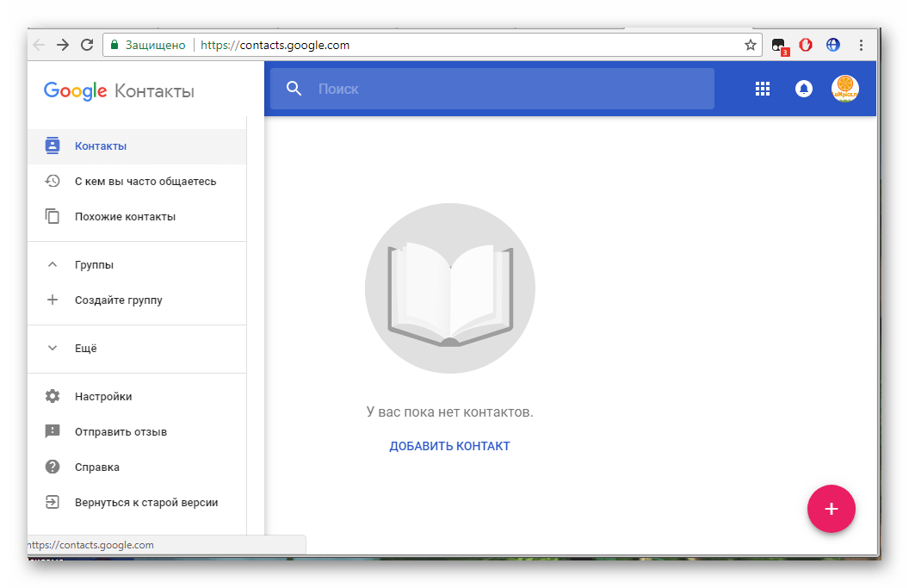Open the account profile avatar
909x588 pixels.
[844, 89]
